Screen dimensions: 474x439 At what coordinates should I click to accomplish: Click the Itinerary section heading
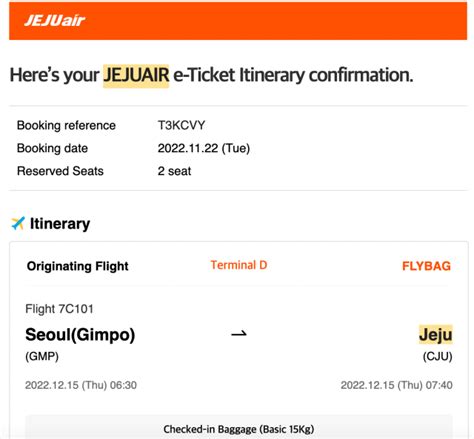60,223
